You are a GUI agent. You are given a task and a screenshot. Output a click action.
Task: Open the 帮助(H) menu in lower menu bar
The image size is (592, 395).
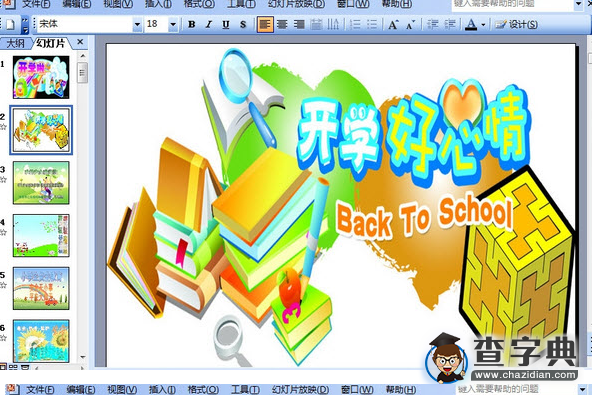point(401,389)
